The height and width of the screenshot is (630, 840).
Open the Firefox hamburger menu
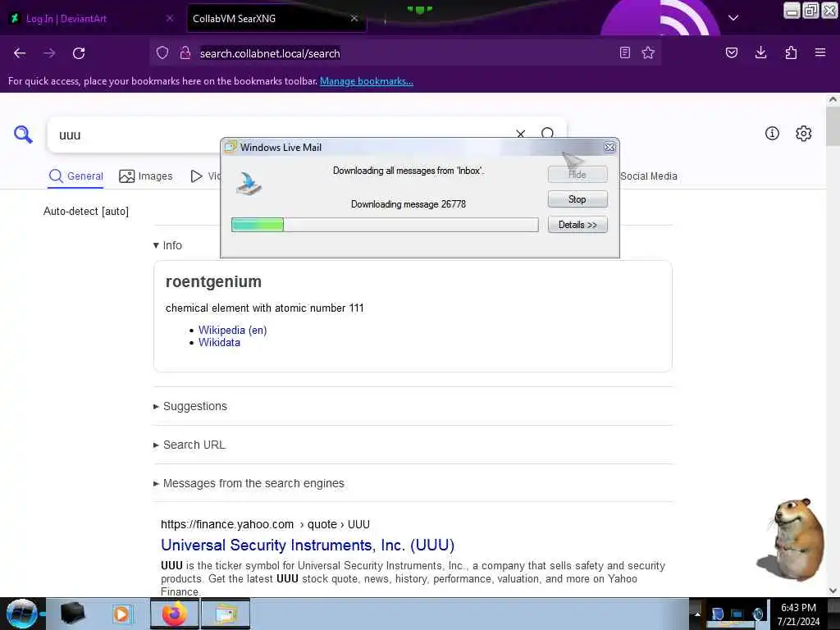click(x=820, y=52)
